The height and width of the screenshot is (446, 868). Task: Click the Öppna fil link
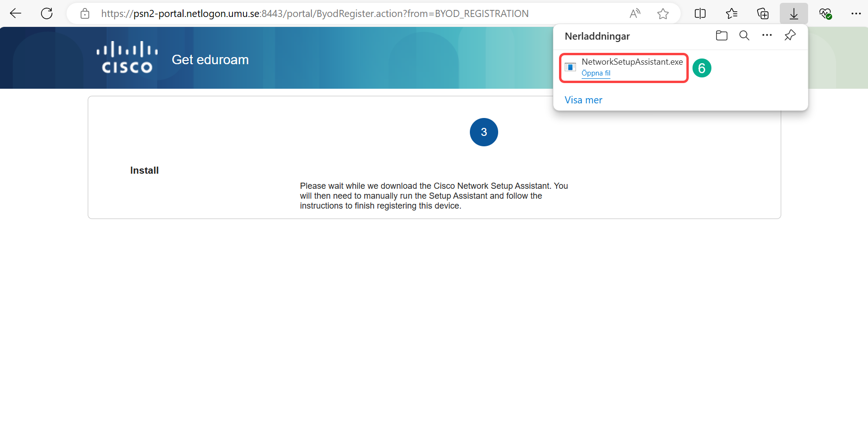coord(596,73)
